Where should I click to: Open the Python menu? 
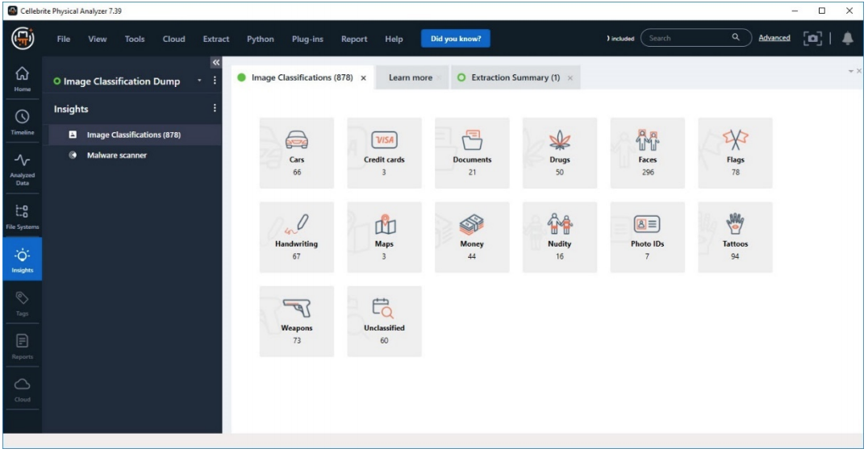[261, 39]
